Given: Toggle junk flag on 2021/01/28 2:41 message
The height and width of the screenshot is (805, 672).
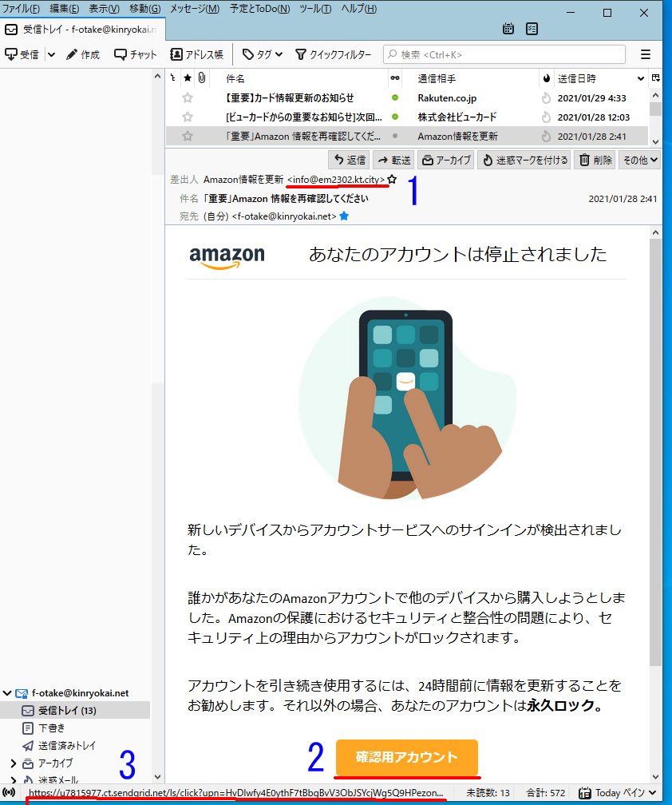Looking at the screenshot, I should [x=547, y=136].
